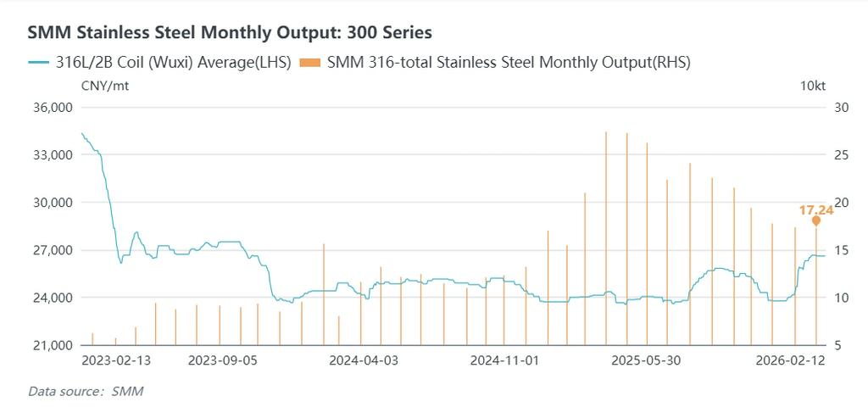Screen dimensions: 868x407
Task: Click the 10kt right axis unit label
Action: (813, 86)
